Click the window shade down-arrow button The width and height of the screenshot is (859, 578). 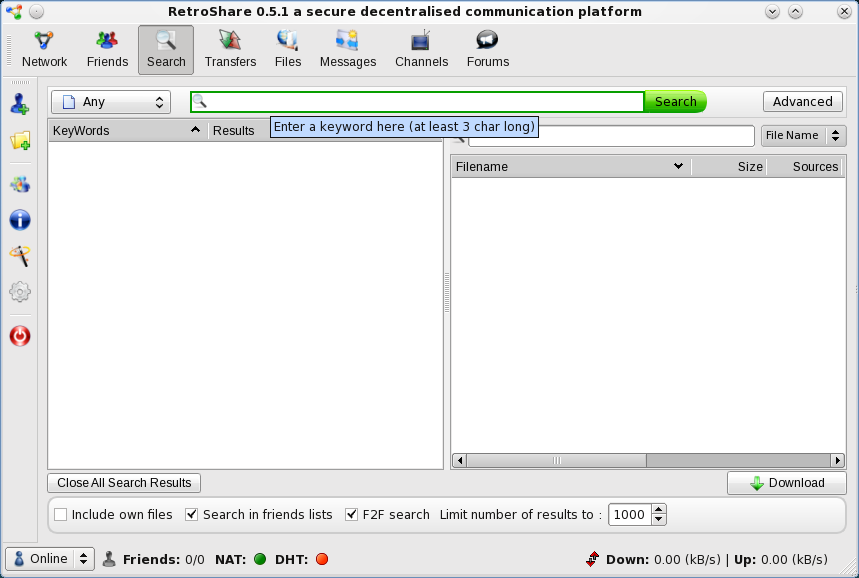(x=772, y=11)
